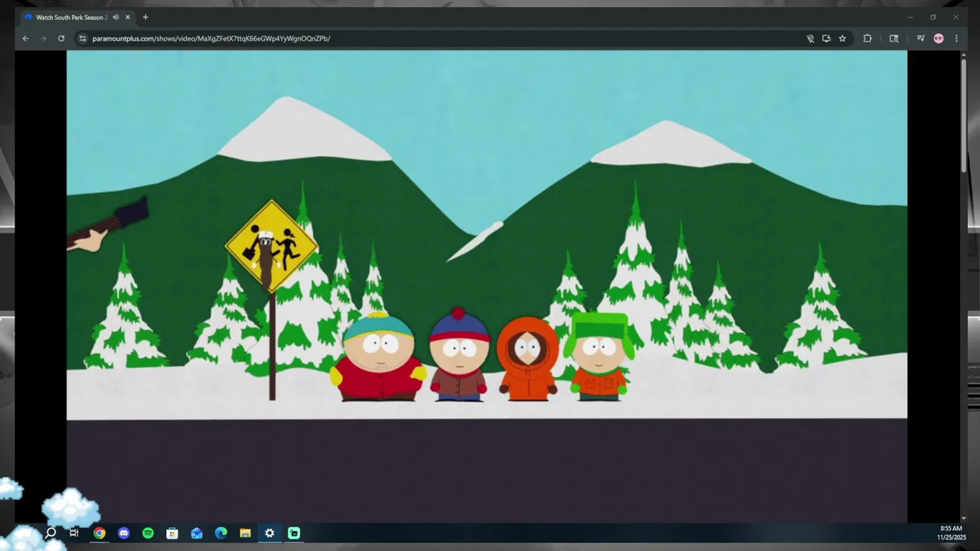
Task: Go back one page in Chrome
Action: point(25,38)
